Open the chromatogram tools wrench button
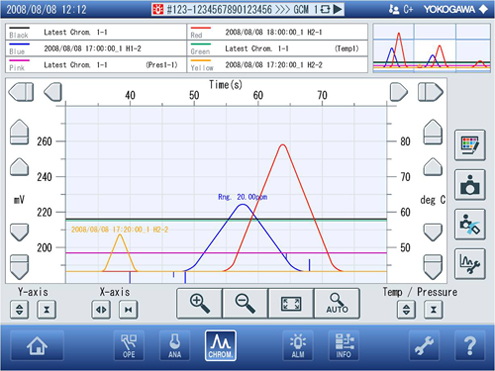The image size is (495, 371). click(x=470, y=264)
